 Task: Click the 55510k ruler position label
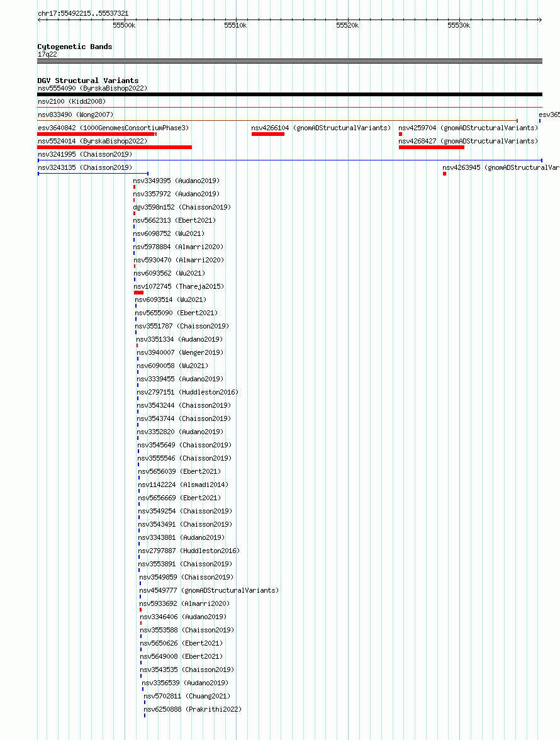(235, 25)
